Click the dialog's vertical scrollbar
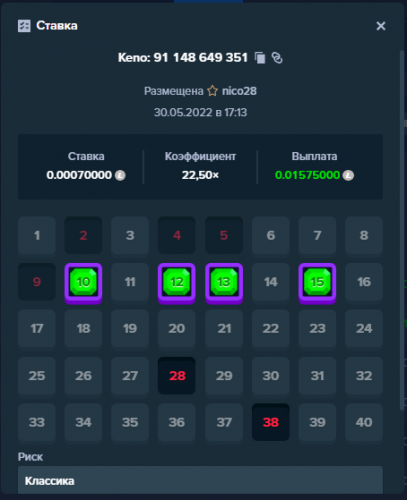The image size is (407, 500). point(402,230)
